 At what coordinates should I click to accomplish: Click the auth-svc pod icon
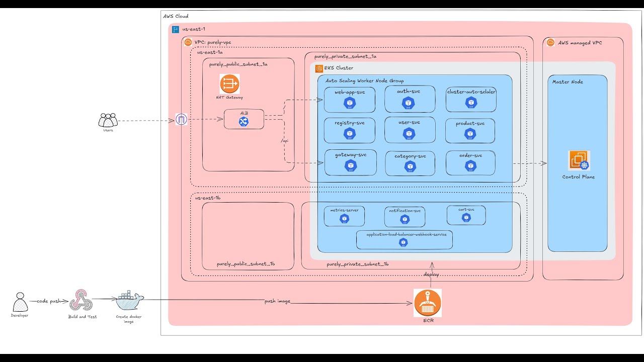pyautogui.click(x=408, y=103)
